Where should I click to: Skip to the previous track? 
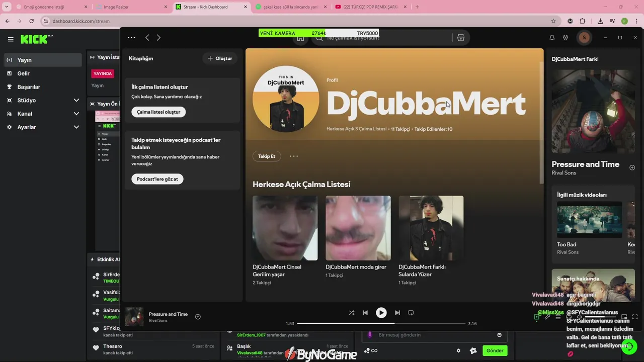(365, 313)
